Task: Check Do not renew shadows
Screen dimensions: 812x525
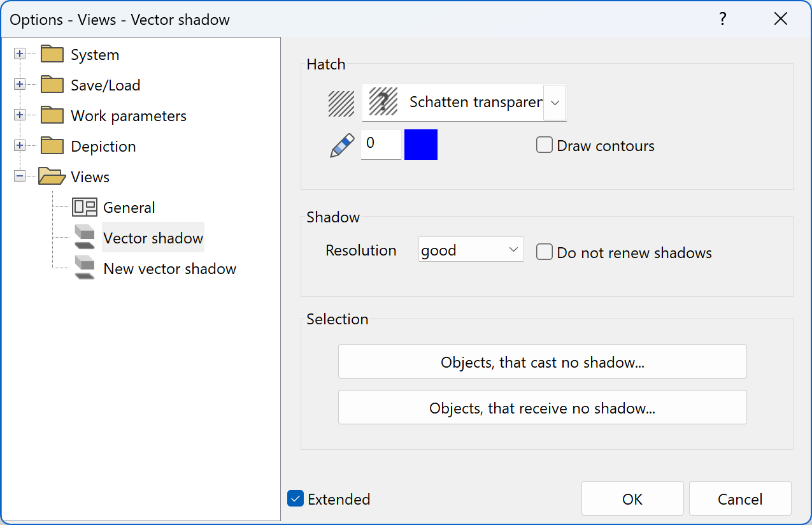Action: 545,252
